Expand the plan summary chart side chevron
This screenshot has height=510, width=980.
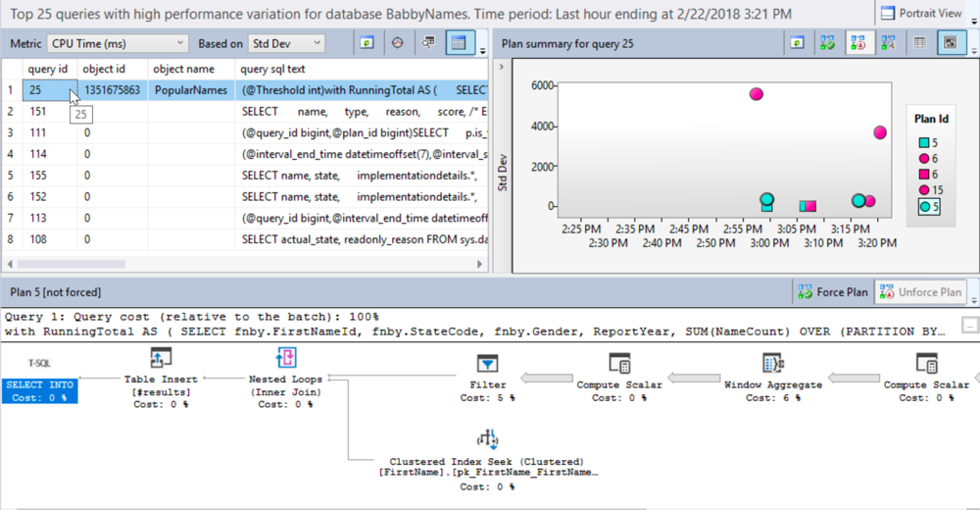501,67
